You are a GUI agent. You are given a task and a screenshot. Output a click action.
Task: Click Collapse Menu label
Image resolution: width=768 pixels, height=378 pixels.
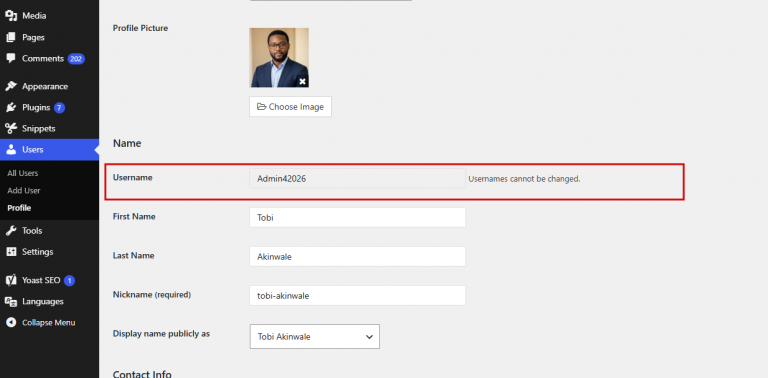point(48,323)
